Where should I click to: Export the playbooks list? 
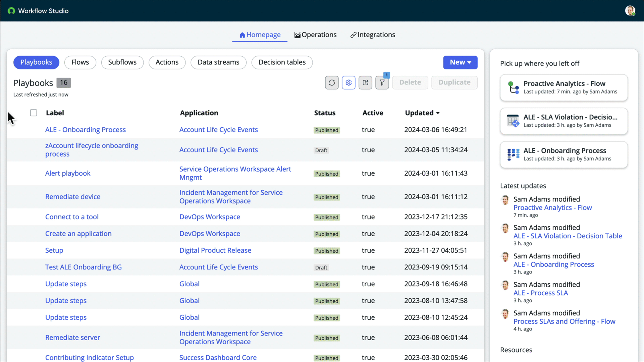tap(365, 82)
